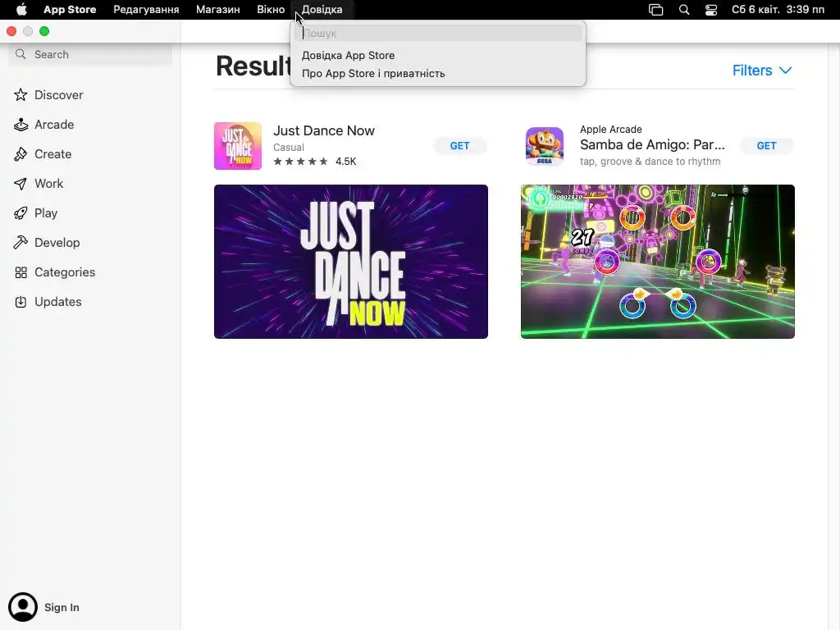
Task: Open the menu bar date and time
Action: tap(778, 10)
